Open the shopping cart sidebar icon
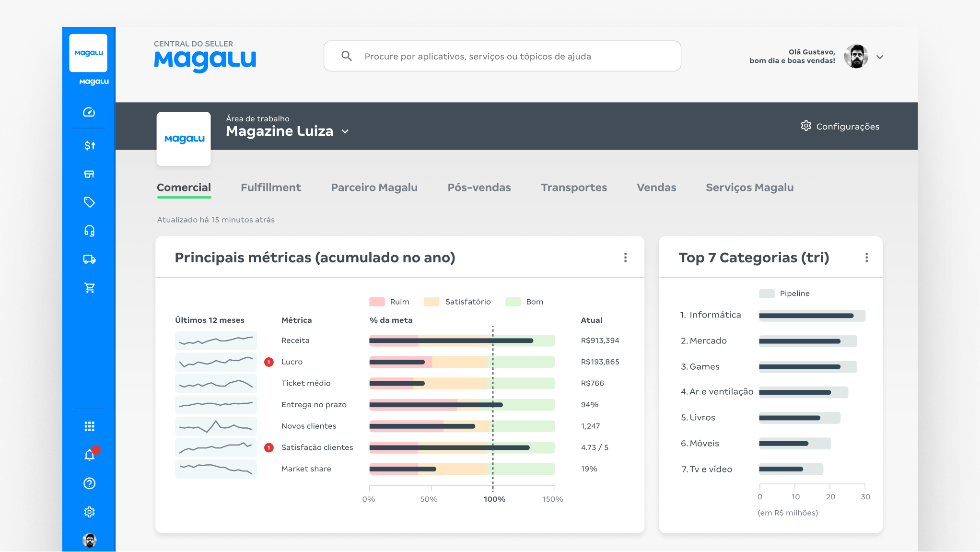 coord(89,288)
